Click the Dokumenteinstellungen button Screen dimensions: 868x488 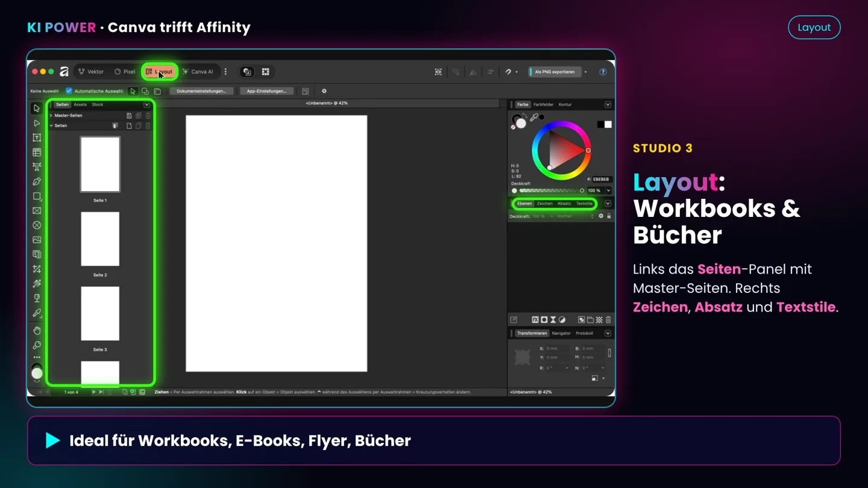click(201, 91)
